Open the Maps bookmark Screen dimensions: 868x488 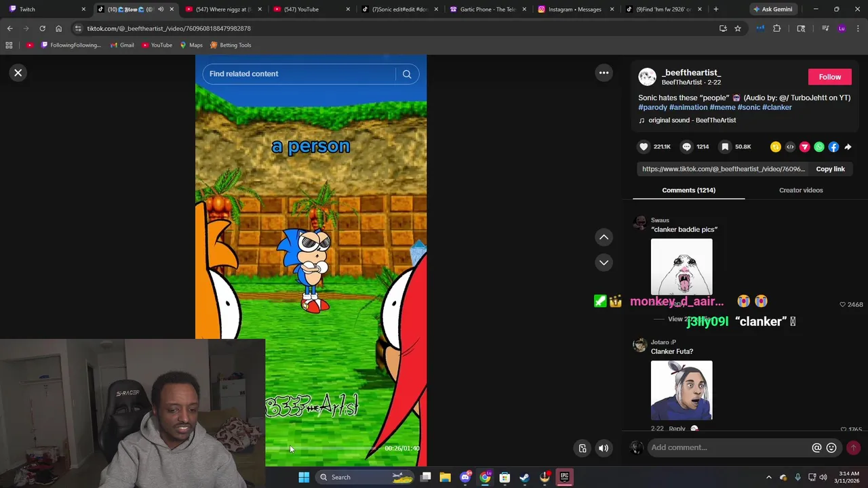[x=191, y=45]
